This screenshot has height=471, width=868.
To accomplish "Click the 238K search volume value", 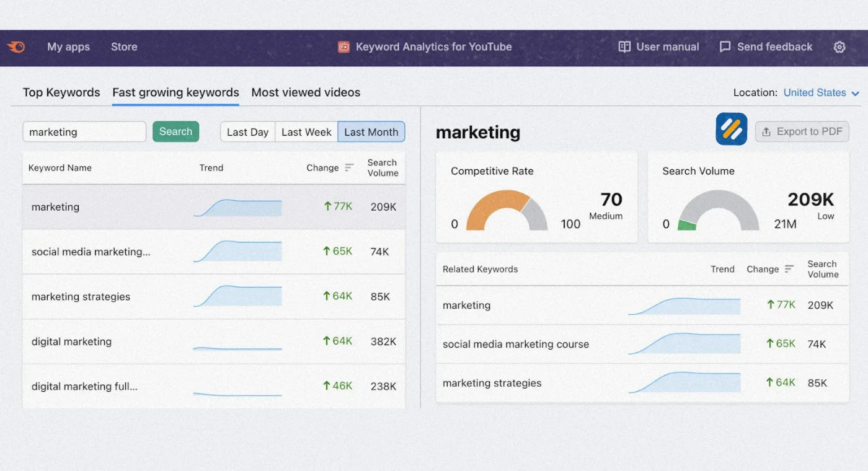I will click(383, 386).
